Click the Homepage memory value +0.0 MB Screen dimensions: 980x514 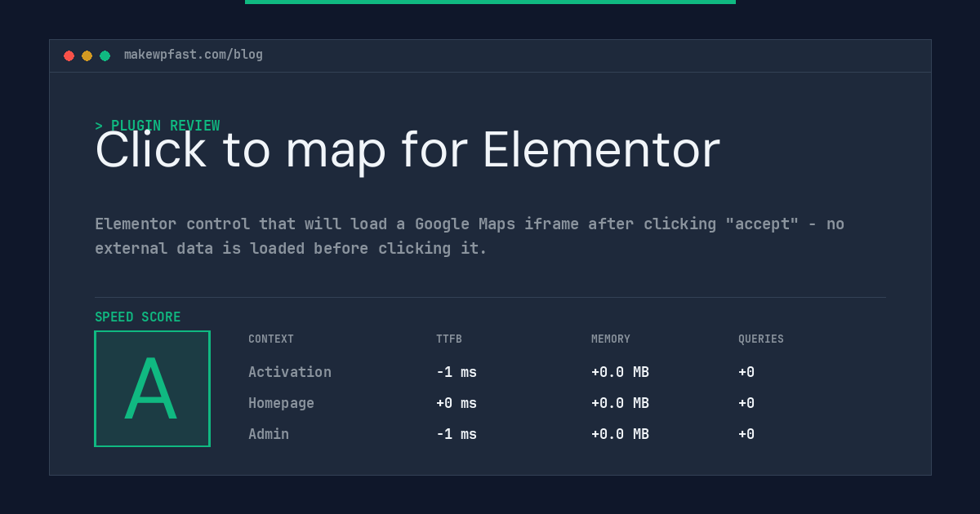[620, 403]
